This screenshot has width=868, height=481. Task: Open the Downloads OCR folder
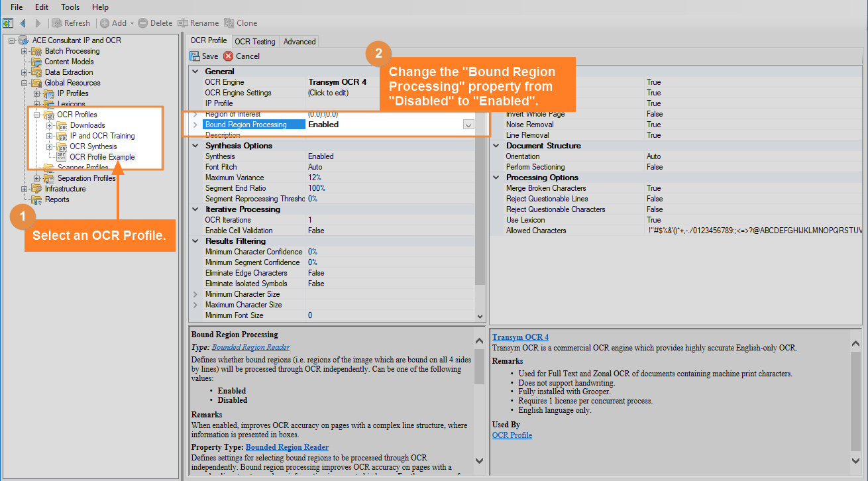click(x=87, y=125)
